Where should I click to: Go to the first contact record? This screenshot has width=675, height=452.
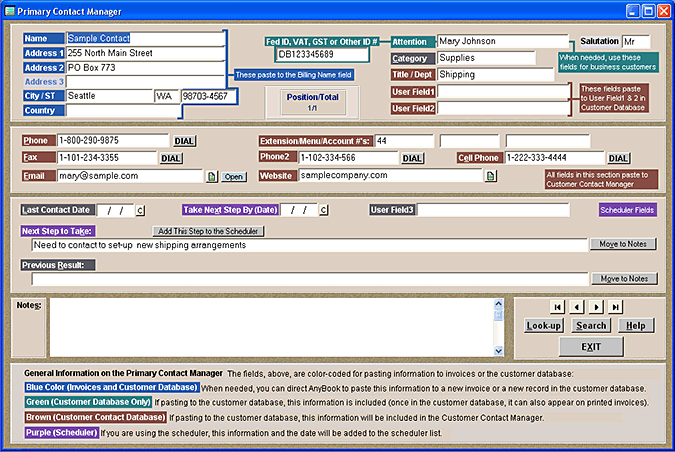click(x=556, y=306)
